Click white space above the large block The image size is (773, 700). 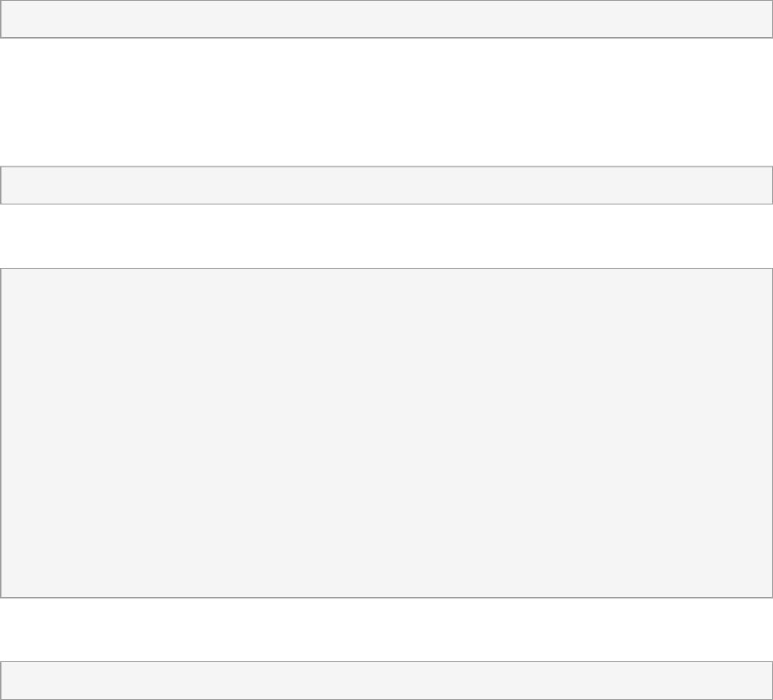click(386, 236)
